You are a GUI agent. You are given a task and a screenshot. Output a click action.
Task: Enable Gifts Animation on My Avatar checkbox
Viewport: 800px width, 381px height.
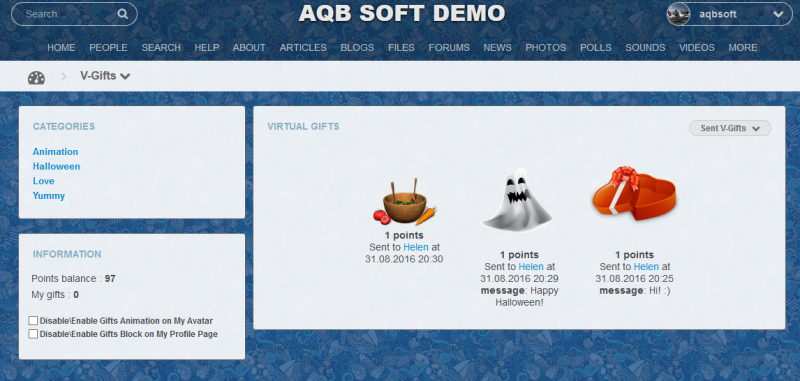(x=33, y=321)
